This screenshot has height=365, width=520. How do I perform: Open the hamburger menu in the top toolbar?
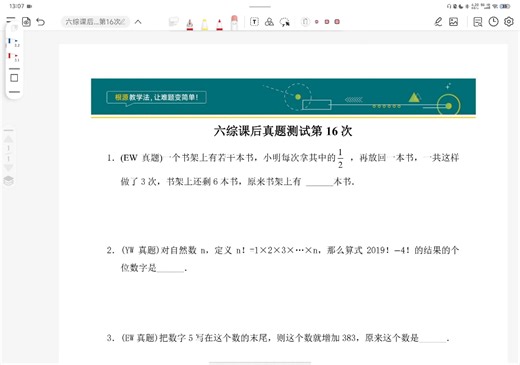[11, 20]
